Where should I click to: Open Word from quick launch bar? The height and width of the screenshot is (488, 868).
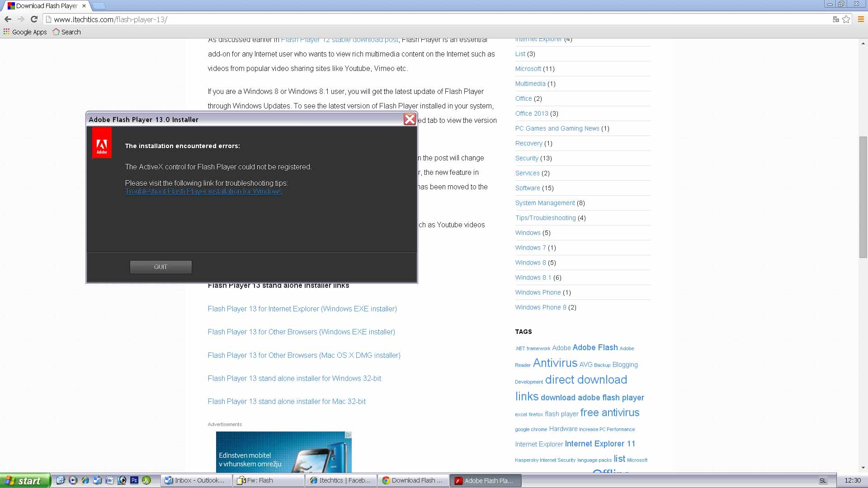[x=109, y=480]
